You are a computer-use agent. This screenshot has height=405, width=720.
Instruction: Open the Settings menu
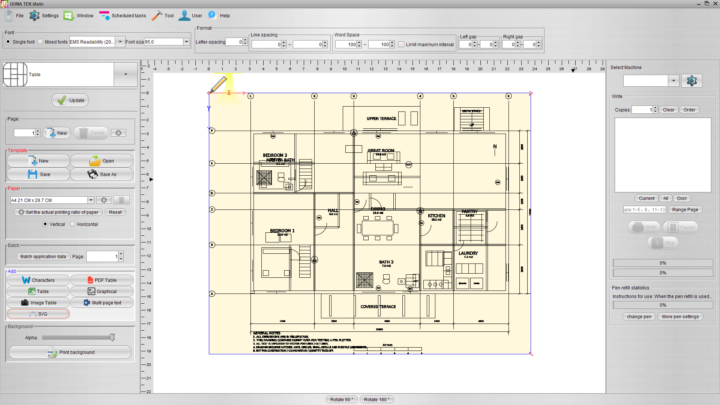coord(44,16)
